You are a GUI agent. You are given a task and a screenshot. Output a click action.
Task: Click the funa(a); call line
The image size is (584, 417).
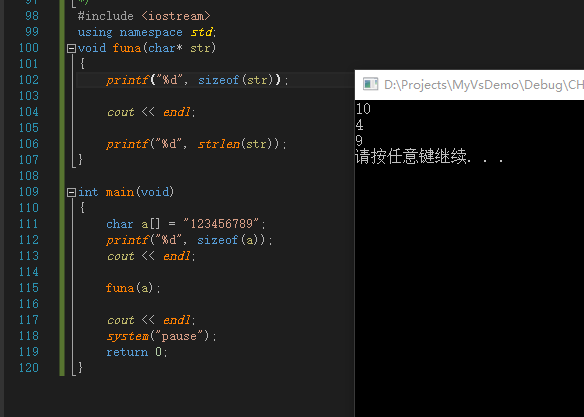click(133, 288)
